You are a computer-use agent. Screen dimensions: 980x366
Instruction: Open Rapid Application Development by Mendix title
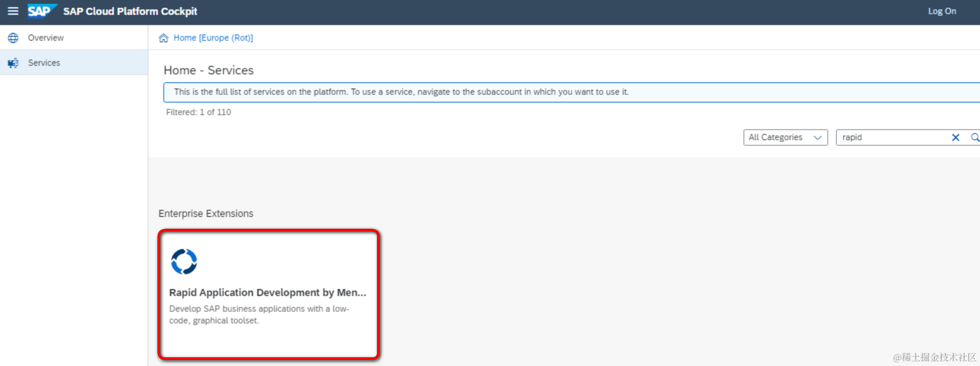click(268, 292)
